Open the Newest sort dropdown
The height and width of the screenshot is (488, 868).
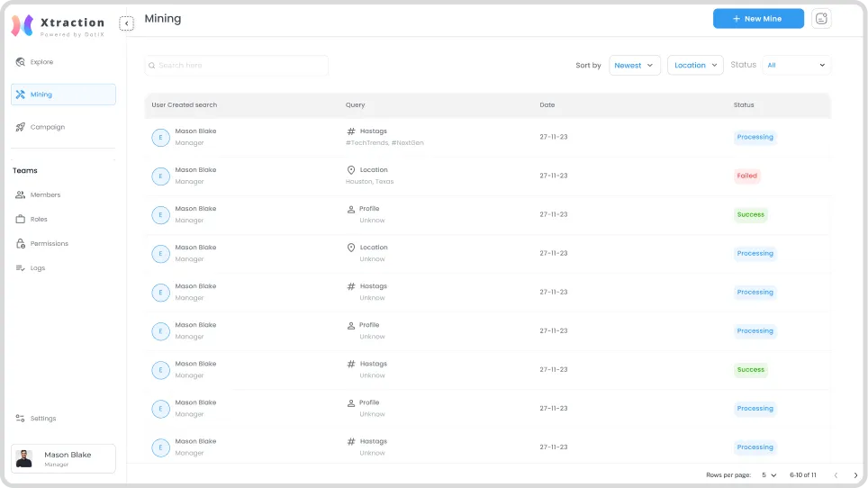tap(635, 66)
